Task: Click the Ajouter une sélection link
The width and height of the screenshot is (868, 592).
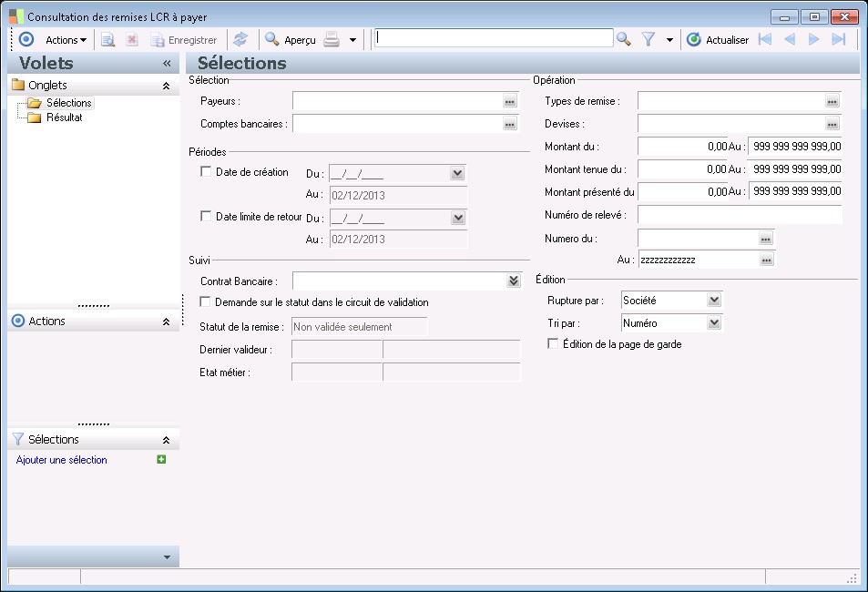Action: pos(62,460)
